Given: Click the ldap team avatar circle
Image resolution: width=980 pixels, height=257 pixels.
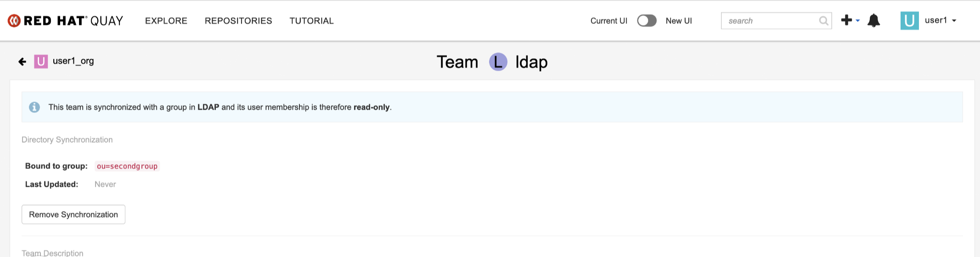Looking at the screenshot, I should click(498, 62).
